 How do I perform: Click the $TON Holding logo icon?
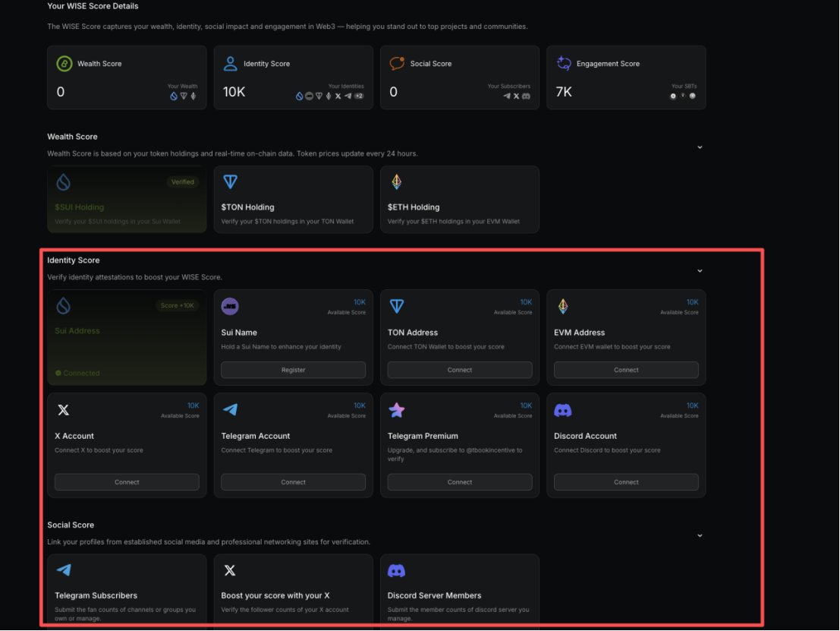[230, 182]
